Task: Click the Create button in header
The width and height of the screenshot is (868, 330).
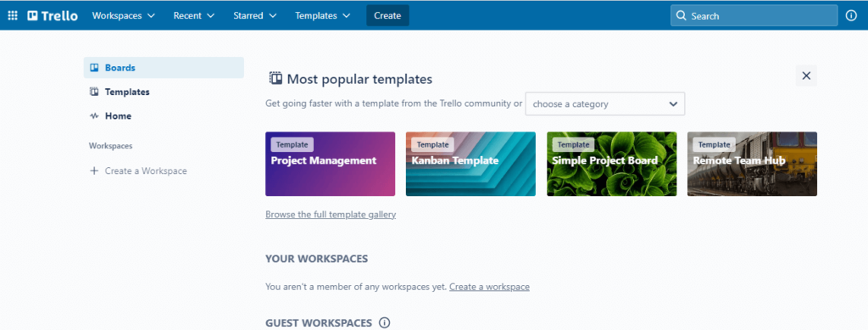Action: click(x=387, y=15)
